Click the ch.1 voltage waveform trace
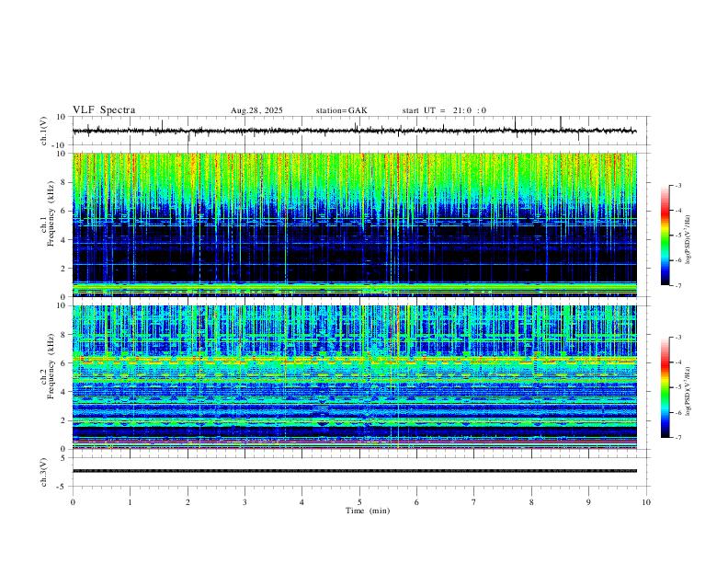728x563 pixels. [x=354, y=131]
